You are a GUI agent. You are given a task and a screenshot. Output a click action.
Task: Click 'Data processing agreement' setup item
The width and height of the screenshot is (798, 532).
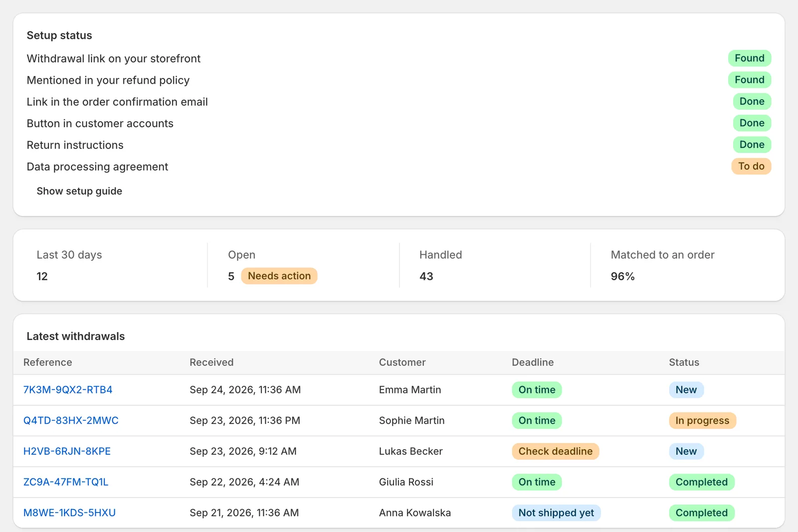[x=97, y=167]
